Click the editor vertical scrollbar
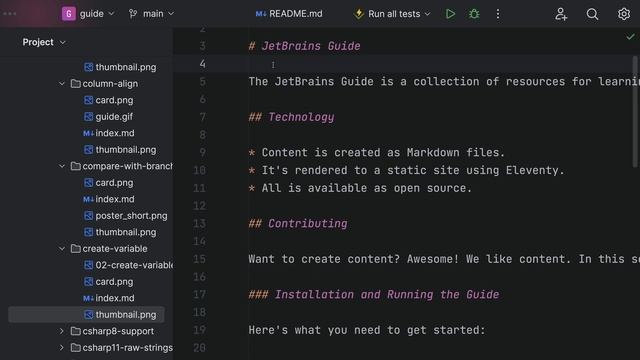 [635, 112]
